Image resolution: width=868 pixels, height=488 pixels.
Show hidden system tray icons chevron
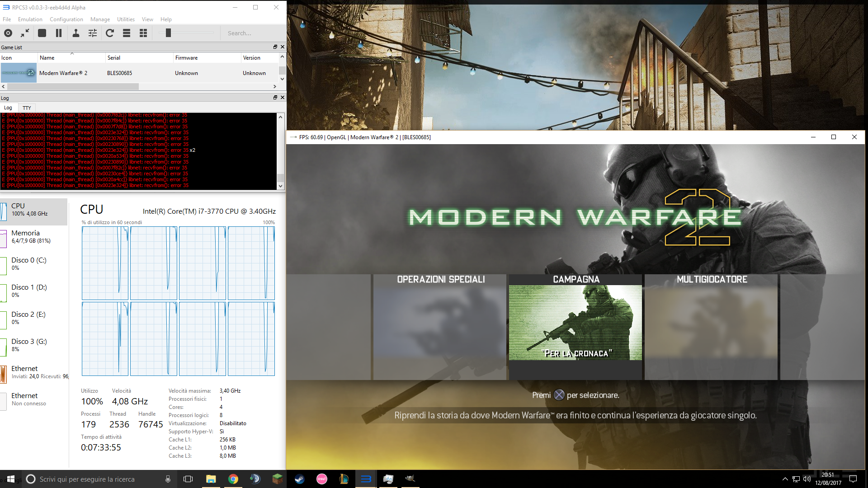click(x=785, y=479)
